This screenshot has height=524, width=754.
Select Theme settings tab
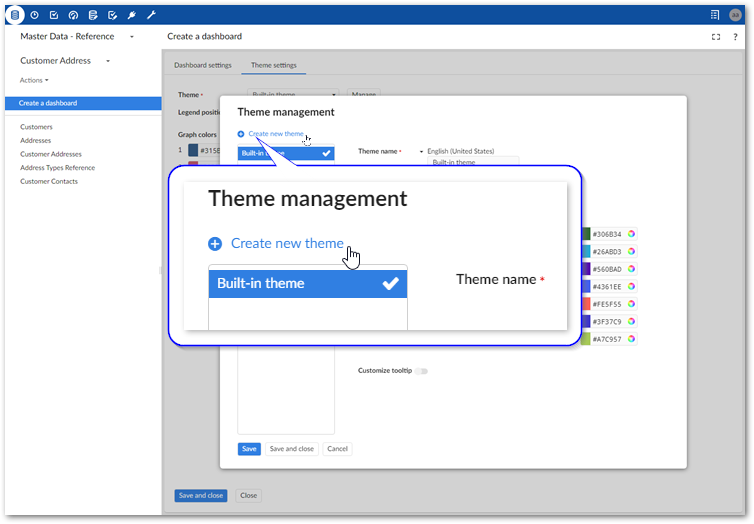coord(273,66)
